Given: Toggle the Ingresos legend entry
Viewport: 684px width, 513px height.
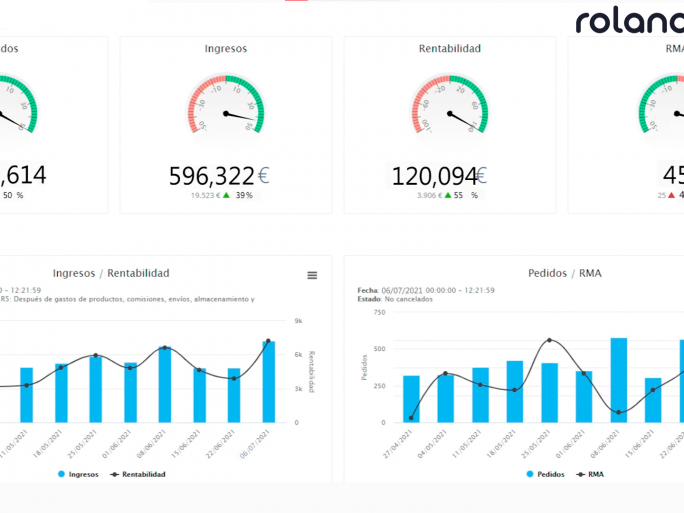Looking at the screenshot, I should click(x=78, y=474).
